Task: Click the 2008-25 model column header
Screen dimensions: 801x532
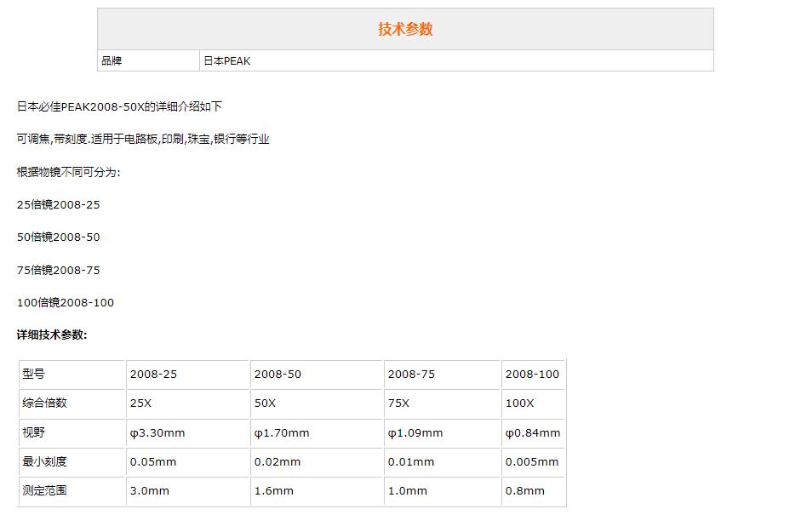Action: click(153, 374)
